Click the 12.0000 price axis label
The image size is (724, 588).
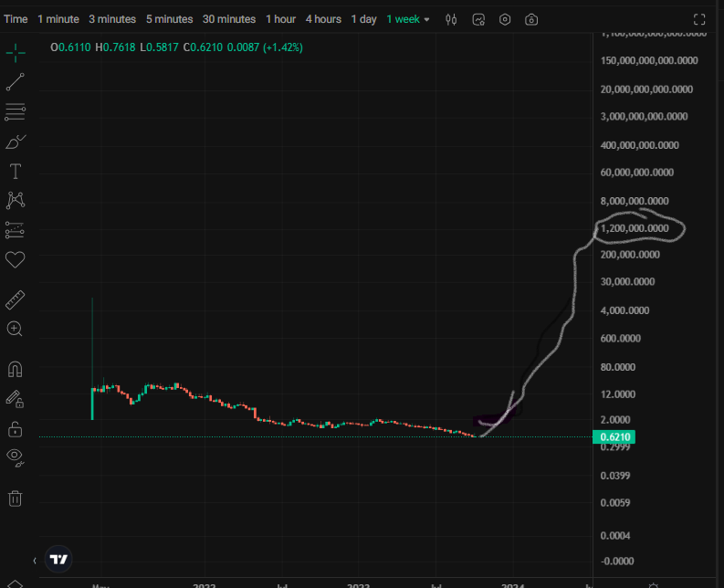click(x=618, y=394)
